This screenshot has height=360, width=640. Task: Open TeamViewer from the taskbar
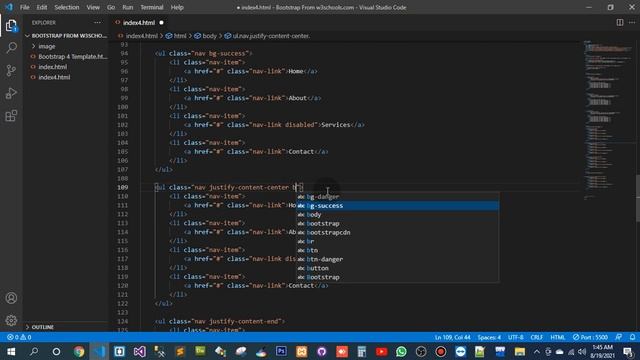click(x=460, y=351)
